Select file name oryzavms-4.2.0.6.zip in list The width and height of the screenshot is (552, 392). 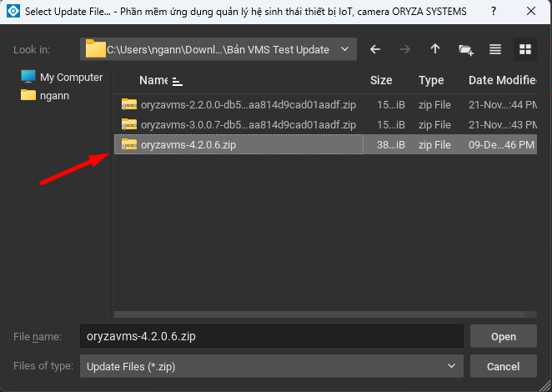(x=188, y=145)
